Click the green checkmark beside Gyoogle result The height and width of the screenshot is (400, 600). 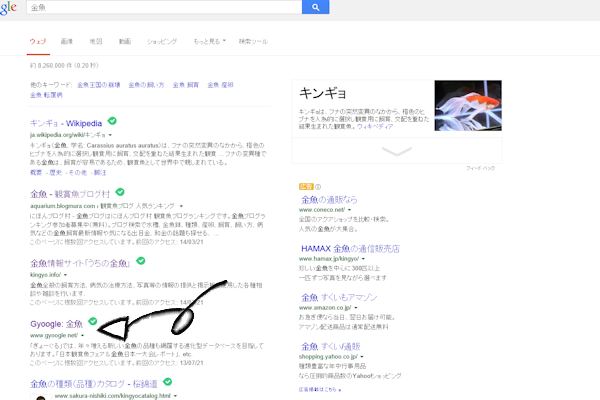pos(93,321)
